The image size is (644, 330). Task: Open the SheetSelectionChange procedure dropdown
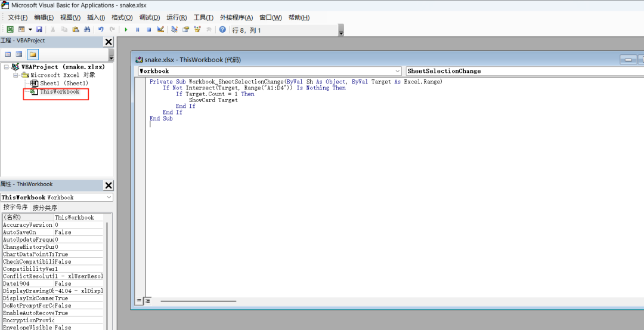coord(525,71)
